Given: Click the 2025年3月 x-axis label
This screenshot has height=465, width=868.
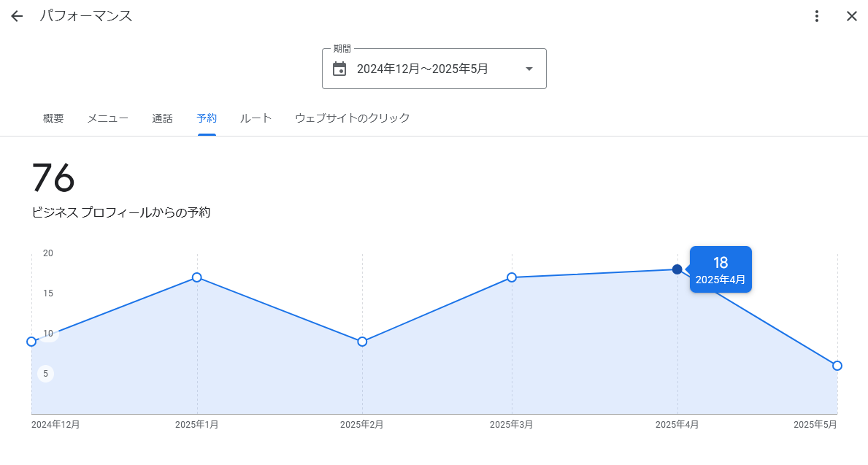Looking at the screenshot, I should 512,425.
